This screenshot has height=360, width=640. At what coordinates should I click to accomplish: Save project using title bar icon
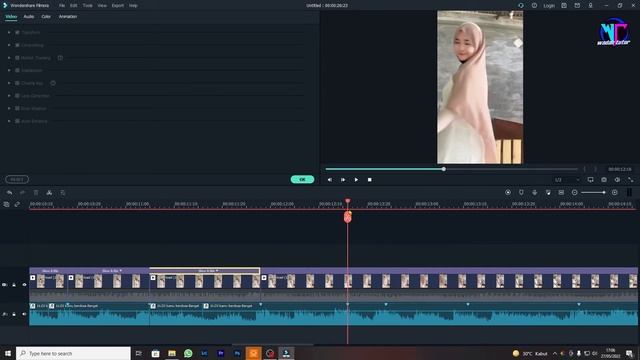(564, 6)
